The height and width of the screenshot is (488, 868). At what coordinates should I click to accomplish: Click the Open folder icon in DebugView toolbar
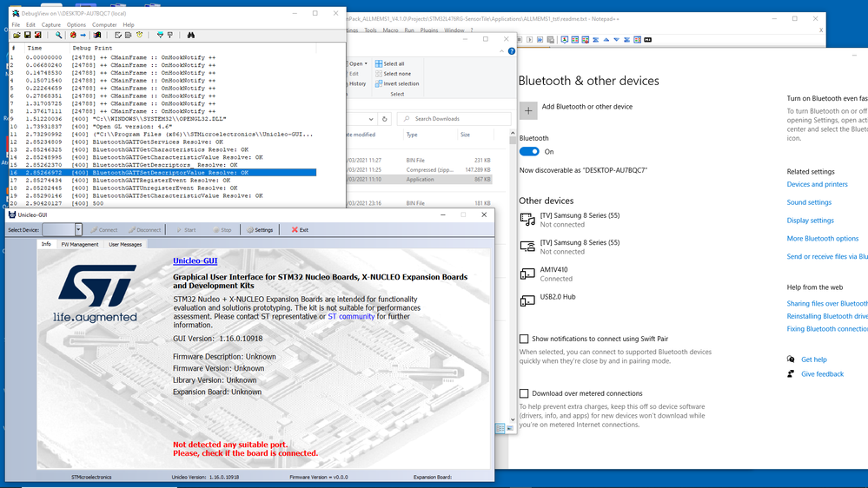click(x=17, y=35)
